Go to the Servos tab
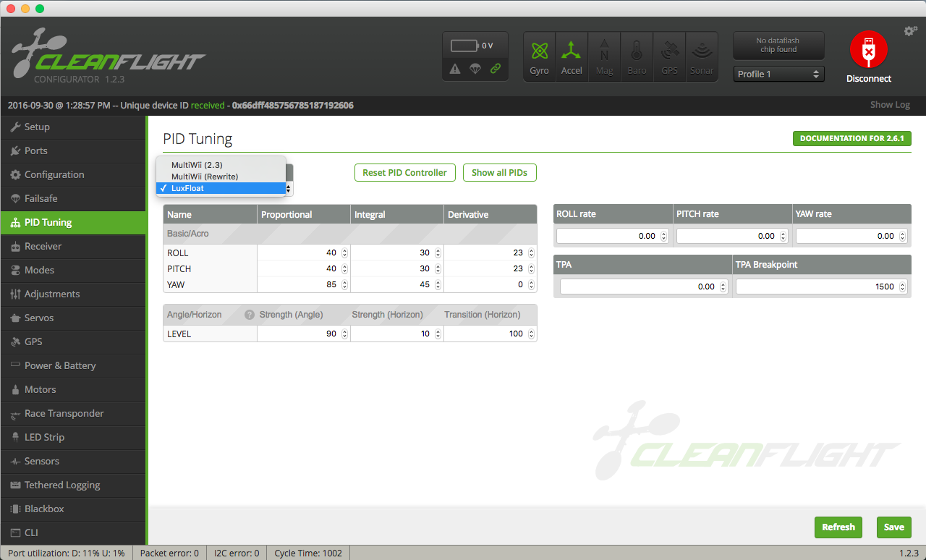This screenshot has width=926, height=560. [73, 318]
